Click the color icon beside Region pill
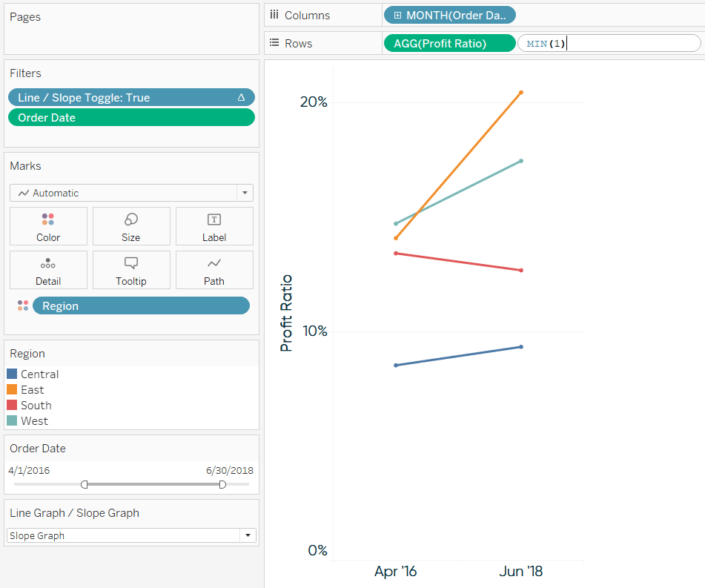705x588 pixels. click(x=23, y=305)
